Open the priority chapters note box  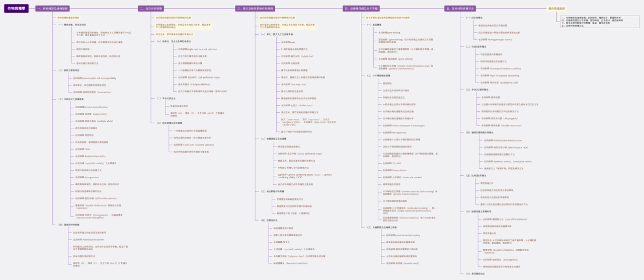click(600, 22)
